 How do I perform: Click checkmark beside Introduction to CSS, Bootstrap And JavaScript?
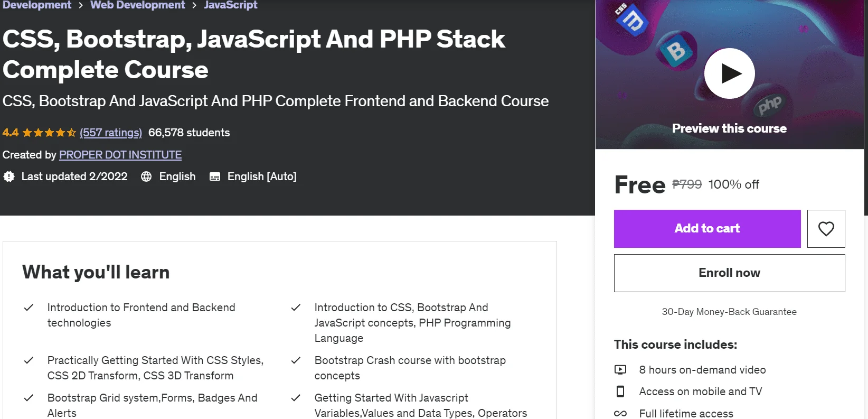click(296, 308)
